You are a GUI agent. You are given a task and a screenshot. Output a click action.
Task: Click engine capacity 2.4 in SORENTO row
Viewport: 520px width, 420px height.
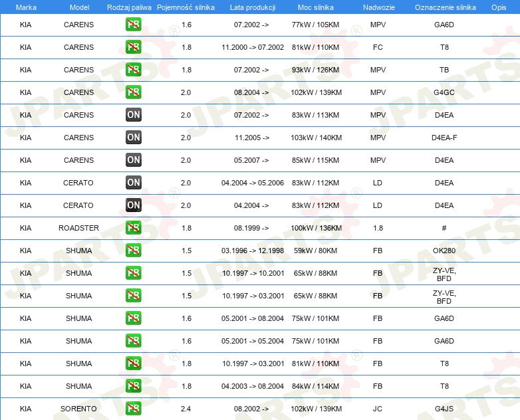(x=186, y=409)
